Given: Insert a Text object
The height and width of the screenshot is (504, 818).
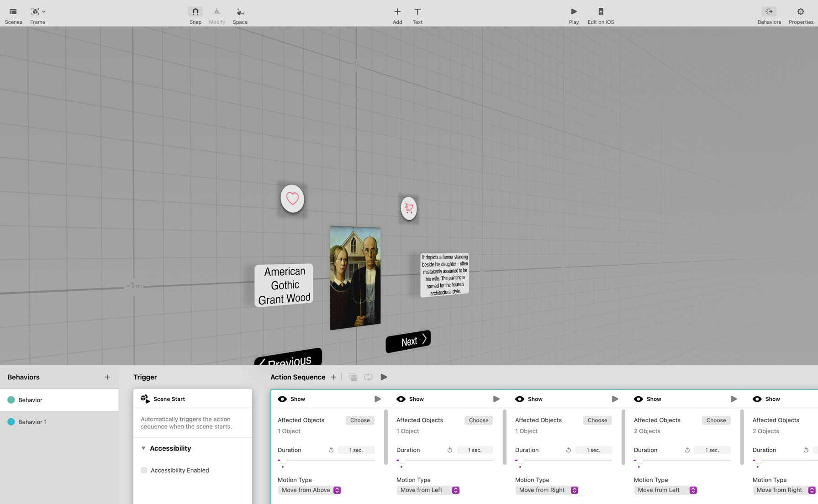Looking at the screenshot, I should [x=417, y=16].
